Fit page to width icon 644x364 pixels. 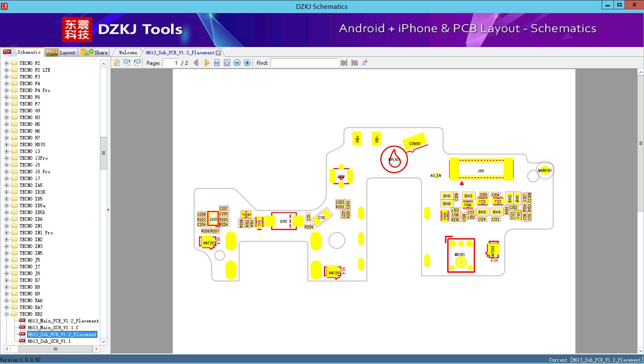click(x=217, y=63)
